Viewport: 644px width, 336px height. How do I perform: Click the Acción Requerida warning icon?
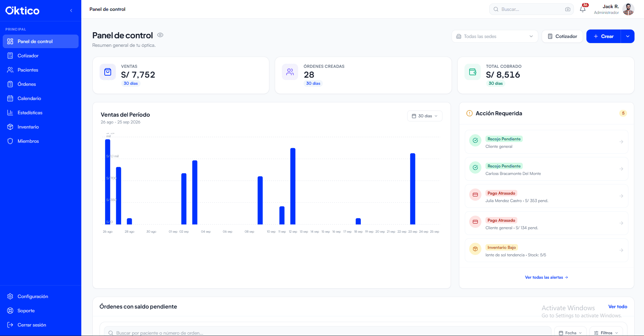(x=470, y=113)
